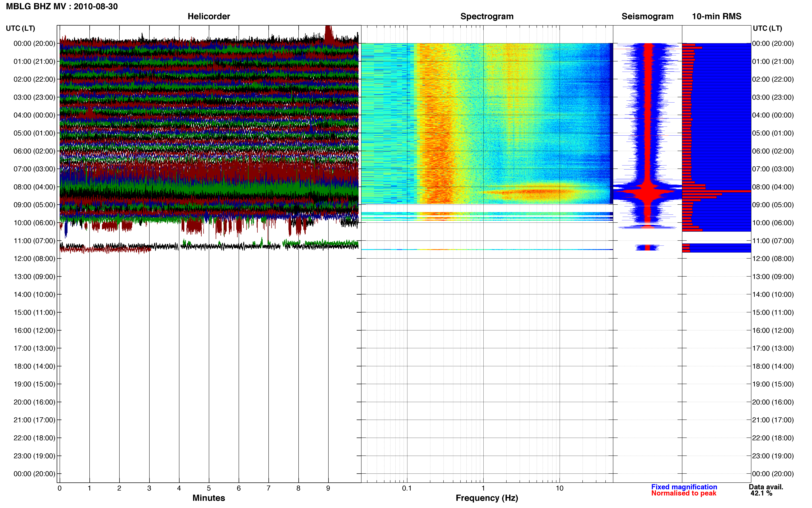This screenshot has height=508, width=812.
Task: Select left axis label '13:00 (09:00)'
Action: click(34, 277)
